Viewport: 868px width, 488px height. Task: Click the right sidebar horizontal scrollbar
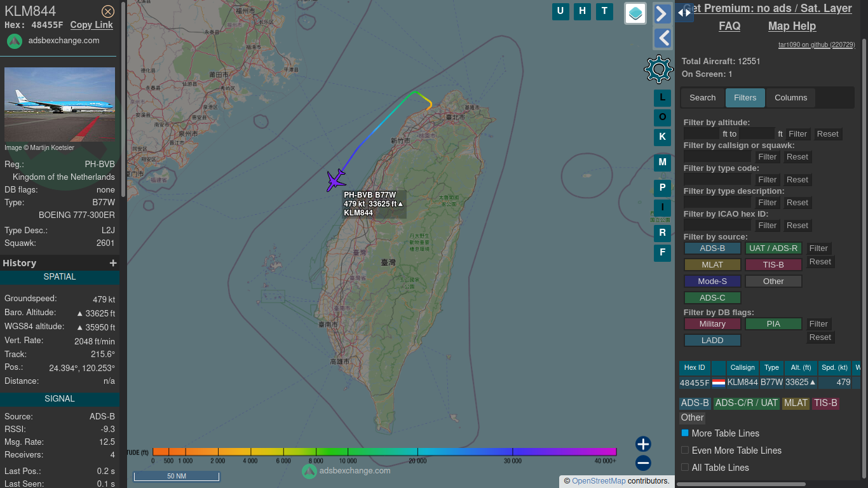pos(741,485)
